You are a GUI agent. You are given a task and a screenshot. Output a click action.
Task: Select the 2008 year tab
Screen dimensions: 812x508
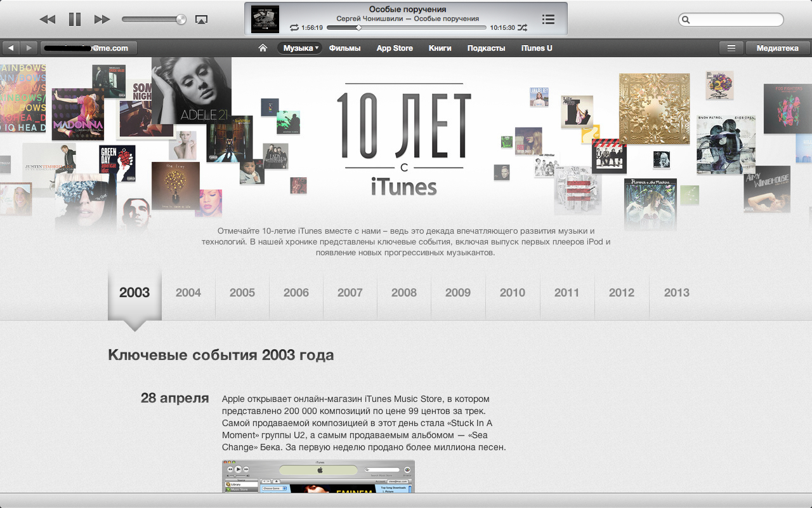(404, 293)
